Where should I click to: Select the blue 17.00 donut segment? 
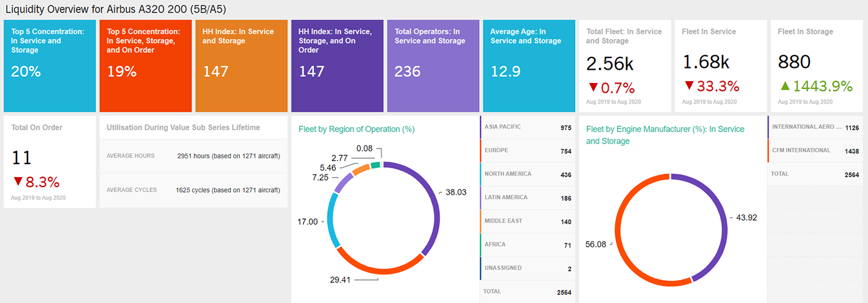pos(331,219)
